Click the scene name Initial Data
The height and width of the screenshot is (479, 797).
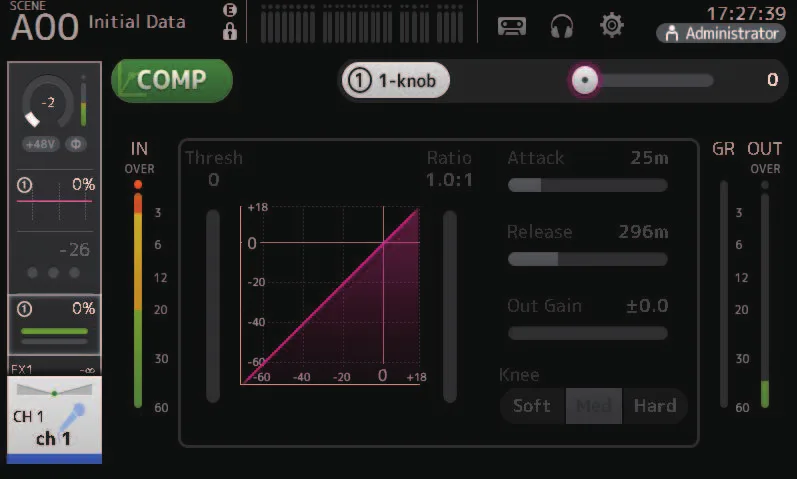[137, 22]
